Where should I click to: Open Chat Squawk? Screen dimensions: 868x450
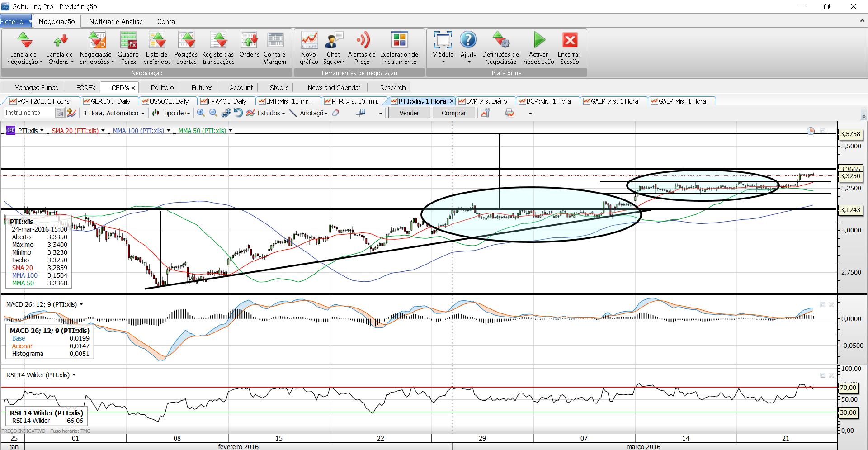(x=334, y=48)
